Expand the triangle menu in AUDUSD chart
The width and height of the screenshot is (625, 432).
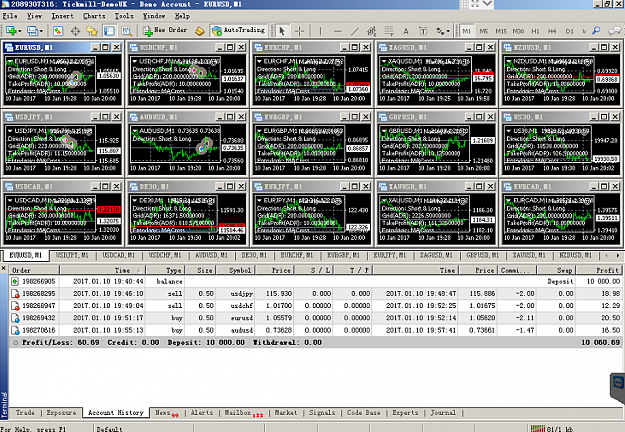135,131
